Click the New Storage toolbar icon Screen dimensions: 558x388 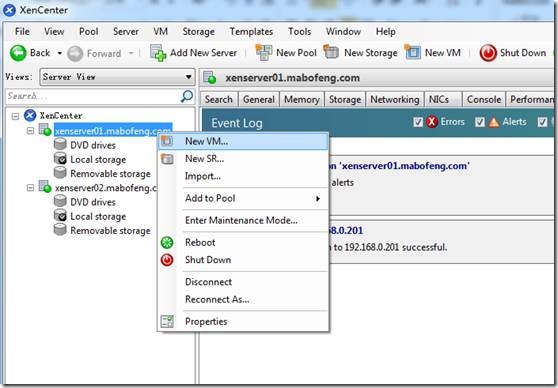pyautogui.click(x=331, y=52)
